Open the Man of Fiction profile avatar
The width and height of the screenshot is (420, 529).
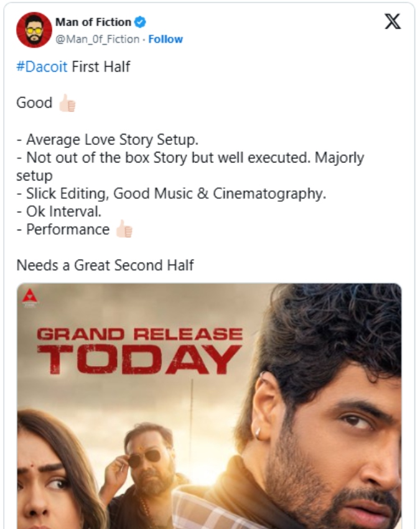click(34, 30)
